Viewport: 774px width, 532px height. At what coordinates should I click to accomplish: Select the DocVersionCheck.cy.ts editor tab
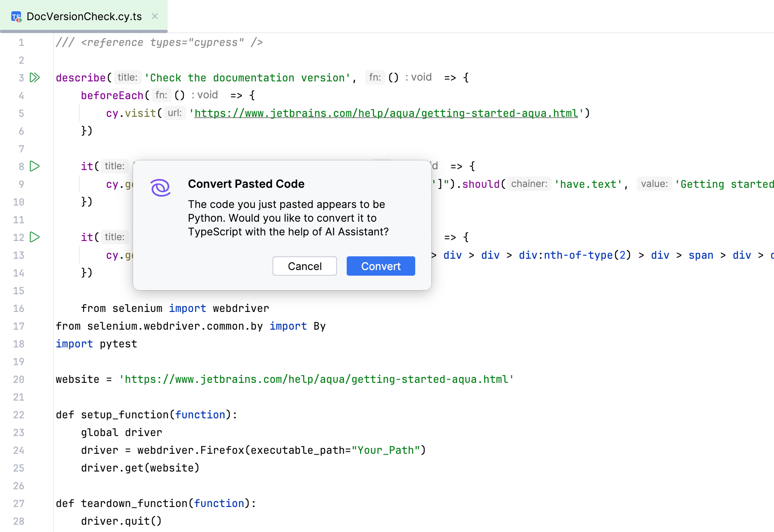click(84, 17)
